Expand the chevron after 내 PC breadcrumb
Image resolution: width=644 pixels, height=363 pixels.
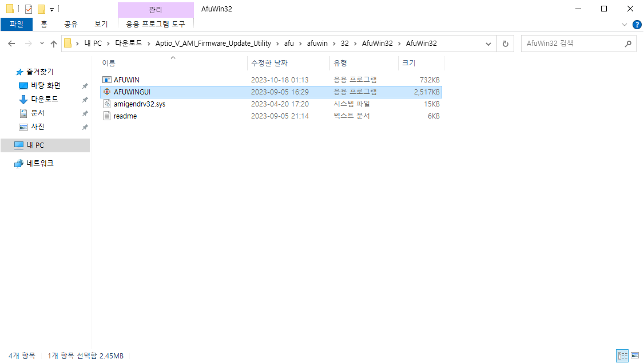109,44
